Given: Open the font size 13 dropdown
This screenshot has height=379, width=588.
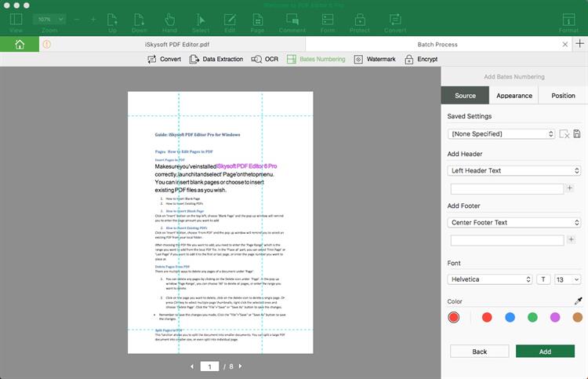Looking at the screenshot, I should click(568, 279).
